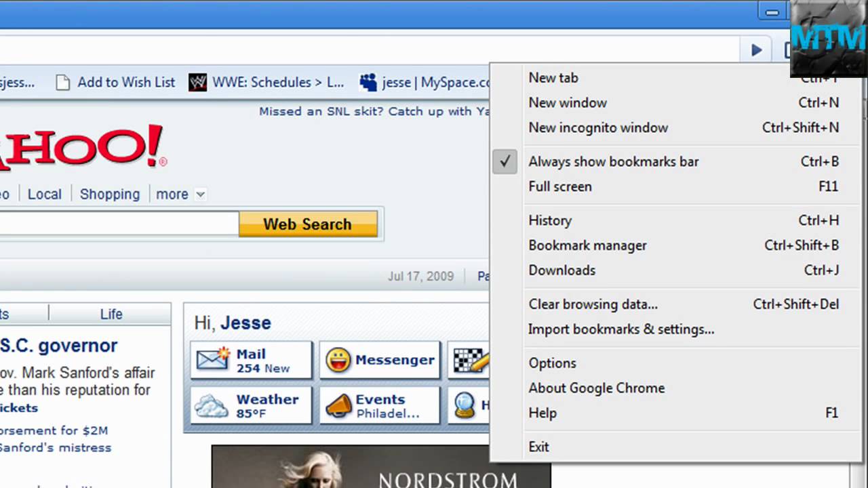
Task: Click the Weather cloud icon
Action: point(212,405)
